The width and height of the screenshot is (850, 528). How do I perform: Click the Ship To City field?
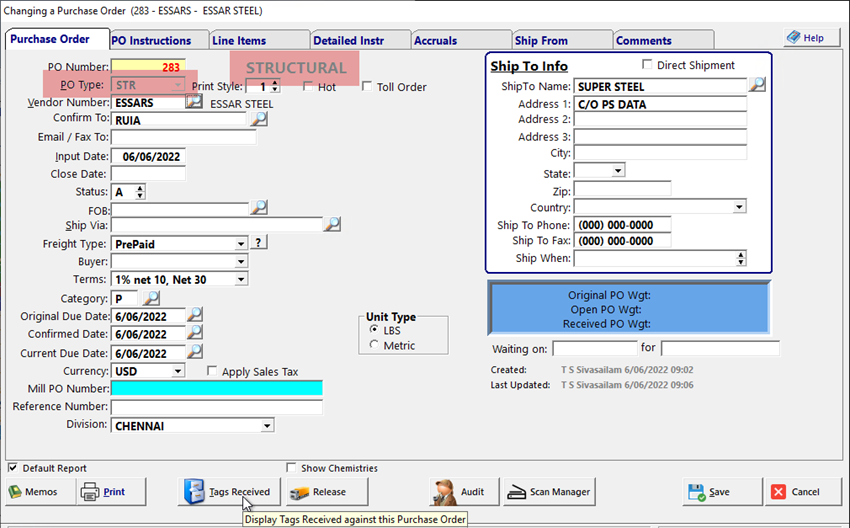[x=660, y=153]
